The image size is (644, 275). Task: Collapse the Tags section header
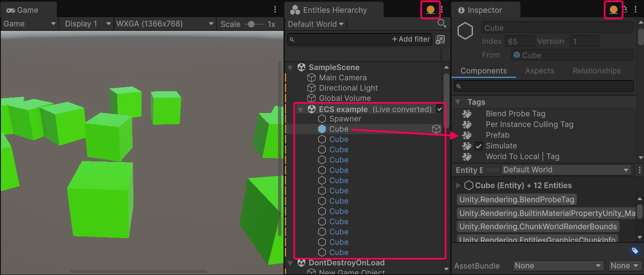(458, 102)
